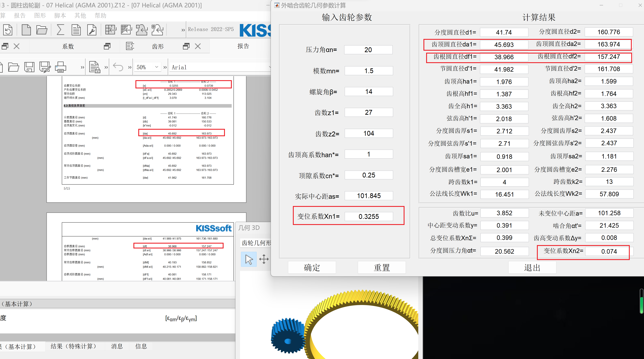Switch to the 齿形 tab
The height and width of the screenshot is (359, 644).
point(158,46)
